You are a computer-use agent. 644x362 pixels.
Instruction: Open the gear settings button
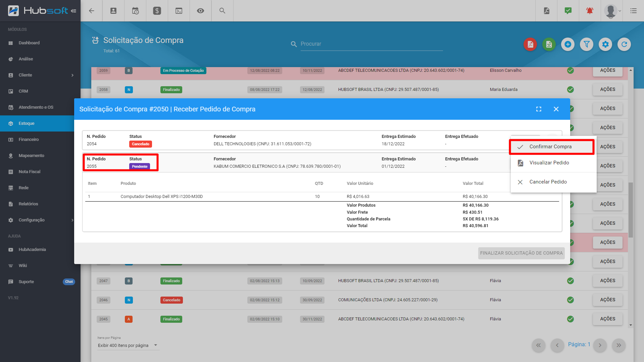605,44
